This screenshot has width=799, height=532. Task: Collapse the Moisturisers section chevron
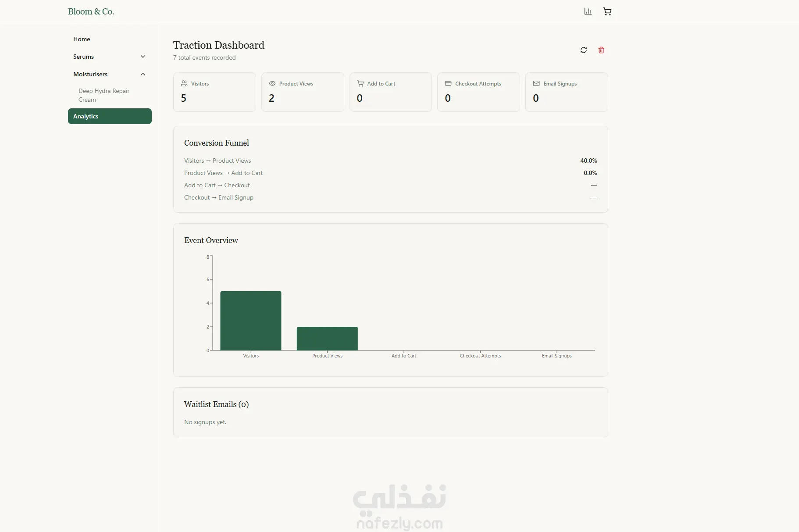pos(143,74)
